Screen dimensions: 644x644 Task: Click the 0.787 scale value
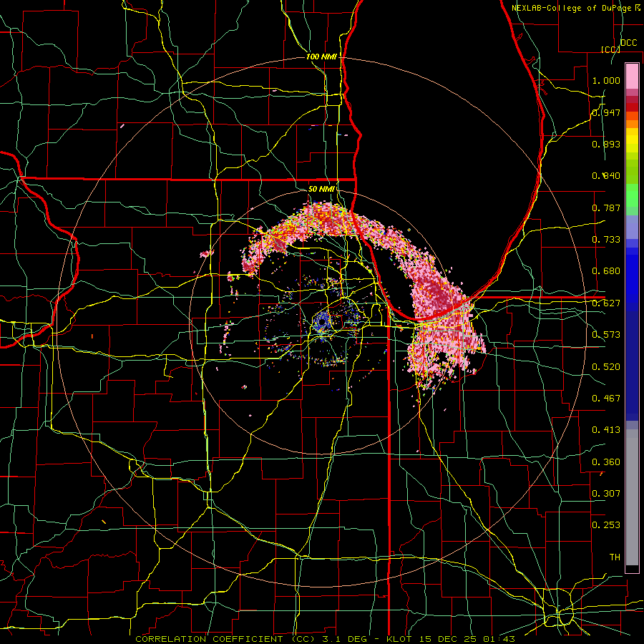[606, 208]
